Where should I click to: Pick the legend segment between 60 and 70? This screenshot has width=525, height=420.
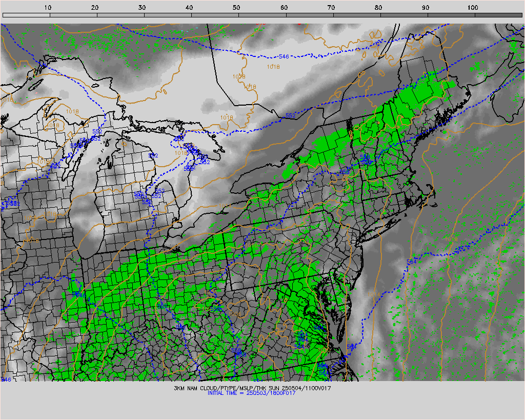point(309,15)
